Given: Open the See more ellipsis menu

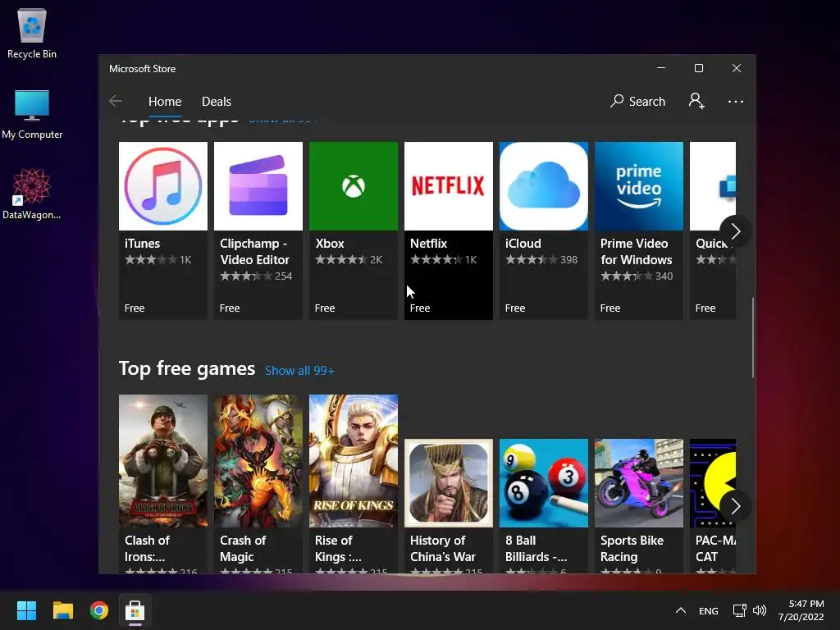Looking at the screenshot, I should (x=736, y=101).
